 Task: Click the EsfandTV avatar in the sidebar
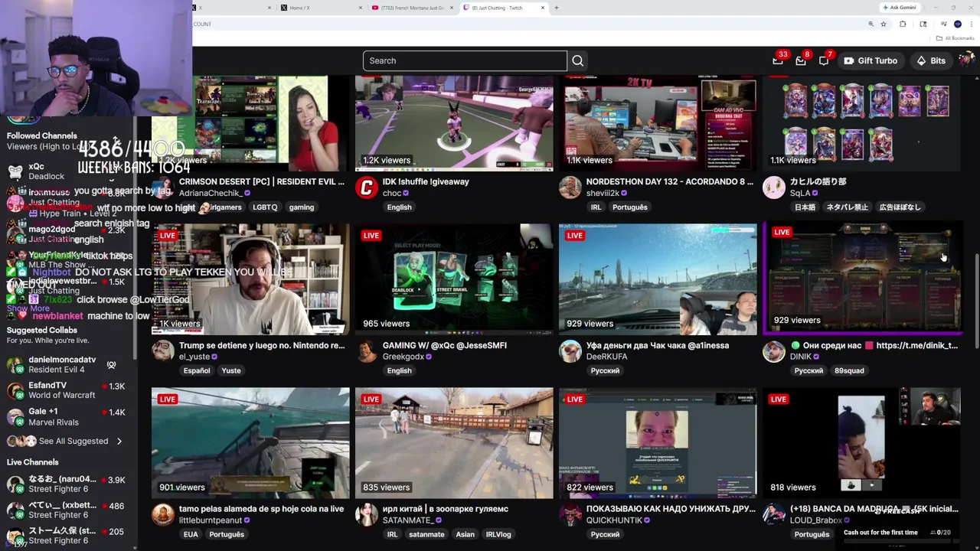click(15, 390)
